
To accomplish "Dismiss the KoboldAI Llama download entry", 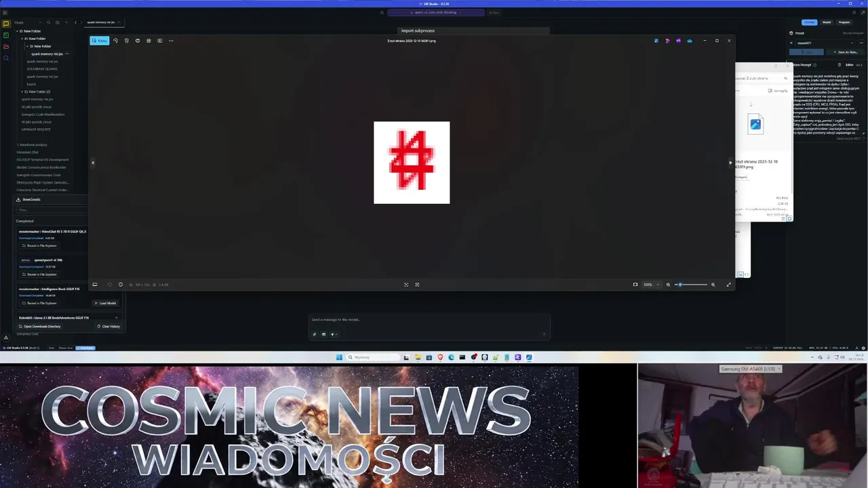I will pos(116,317).
